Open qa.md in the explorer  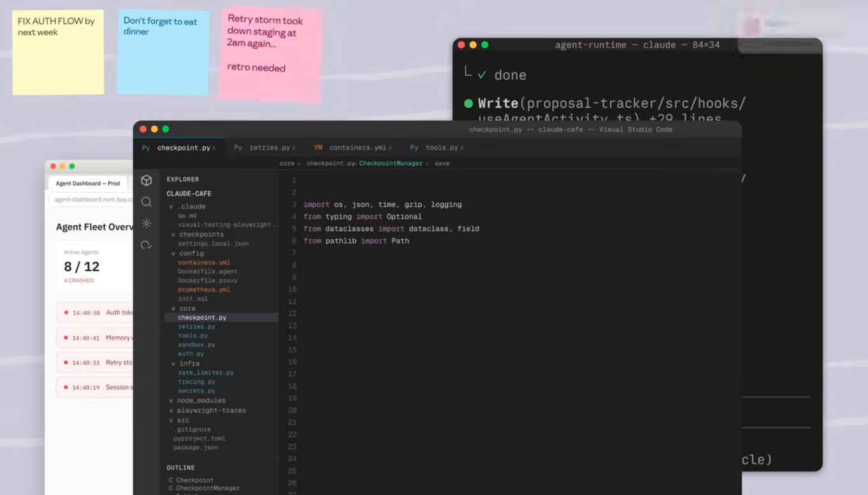point(187,216)
